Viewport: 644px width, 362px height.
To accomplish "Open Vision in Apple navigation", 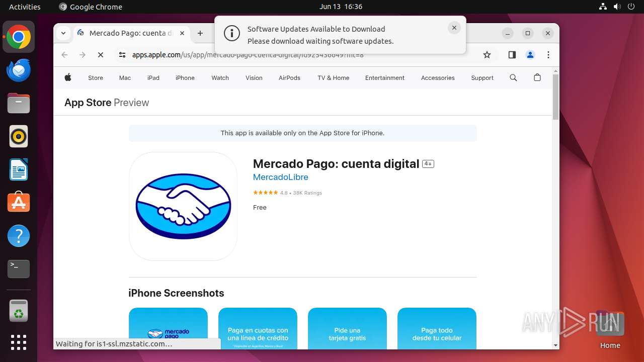I will (x=254, y=78).
